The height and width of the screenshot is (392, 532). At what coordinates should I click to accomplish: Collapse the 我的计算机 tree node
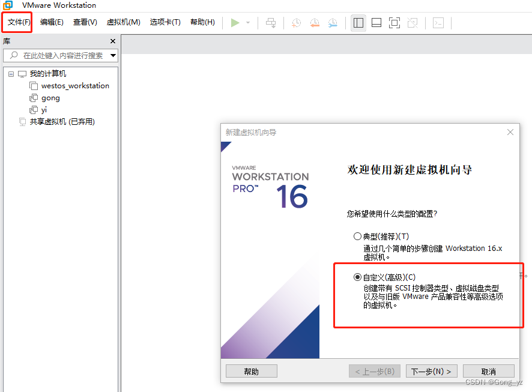coord(11,74)
